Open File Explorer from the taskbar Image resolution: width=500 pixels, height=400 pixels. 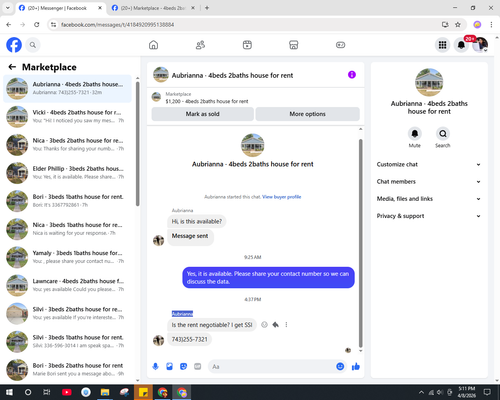click(x=105, y=392)
